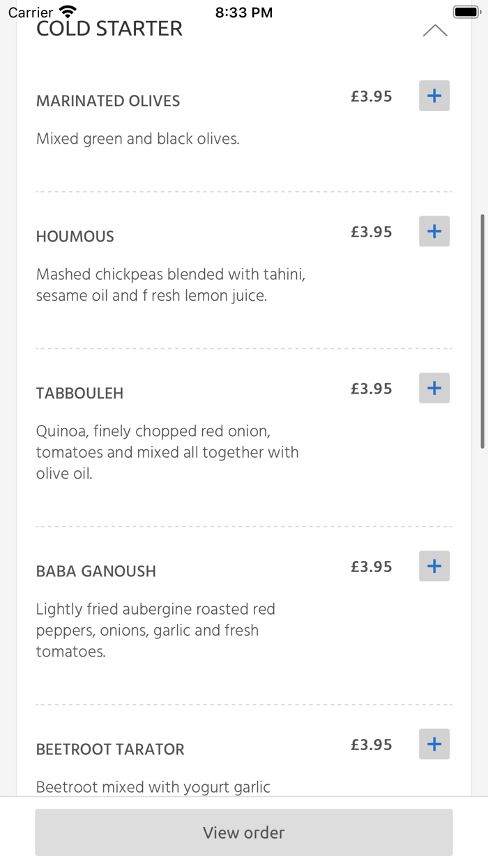
Task: Tap the Wi-Fi status bar icon
Action: pyautogui.click(x=68, y=12)
